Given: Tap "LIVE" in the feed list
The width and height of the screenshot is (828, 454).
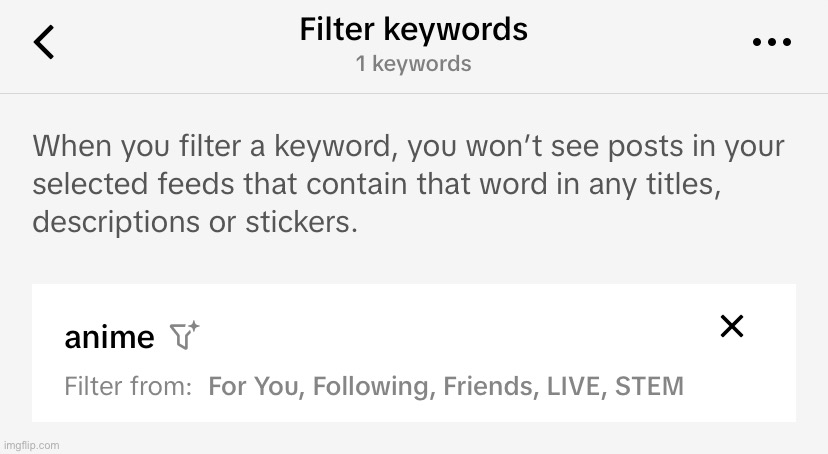Looking at the screenshot, I should [x=572, y=386].
